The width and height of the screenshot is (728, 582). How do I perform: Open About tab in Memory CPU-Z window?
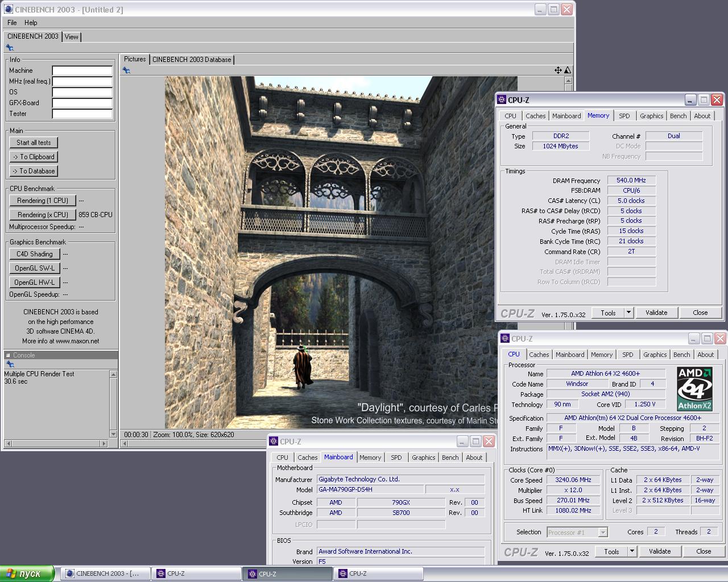(702, 116)
